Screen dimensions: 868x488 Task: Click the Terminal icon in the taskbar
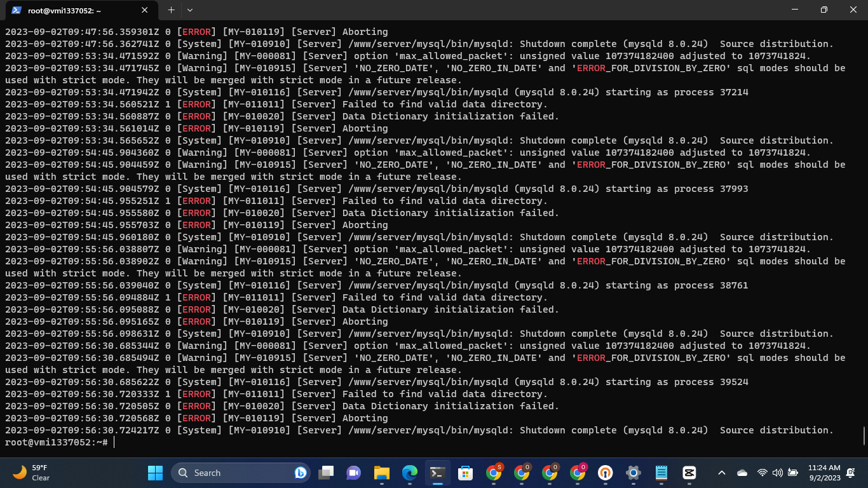tap(437, 473)
